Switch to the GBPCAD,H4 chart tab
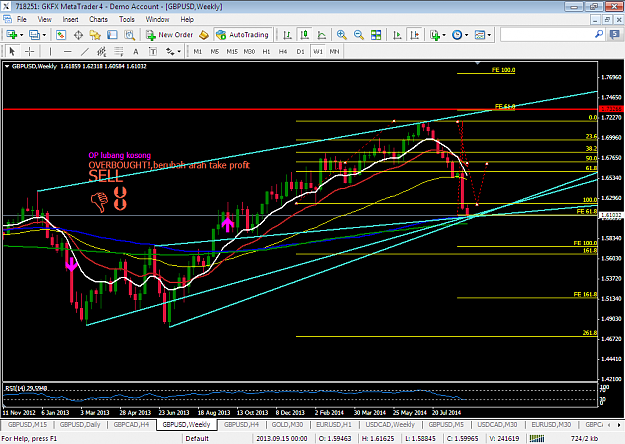Screen dimensions: 625x444 point(131,424)
